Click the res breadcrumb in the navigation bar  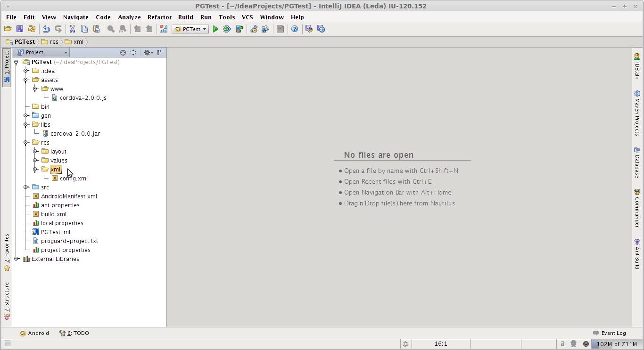point(50,41)
